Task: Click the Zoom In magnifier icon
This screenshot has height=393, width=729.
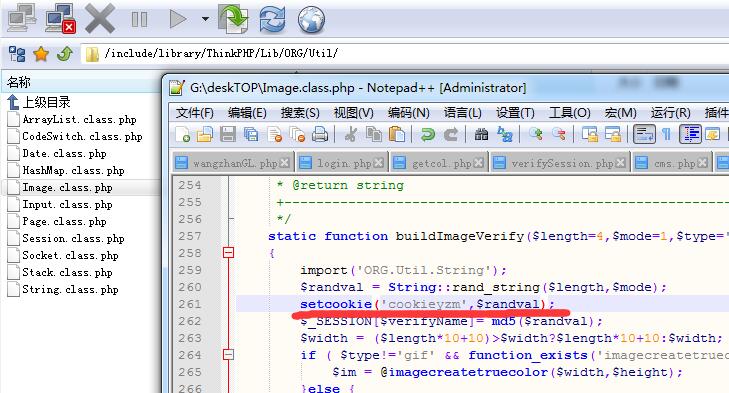Action: [x=536, y=134]
